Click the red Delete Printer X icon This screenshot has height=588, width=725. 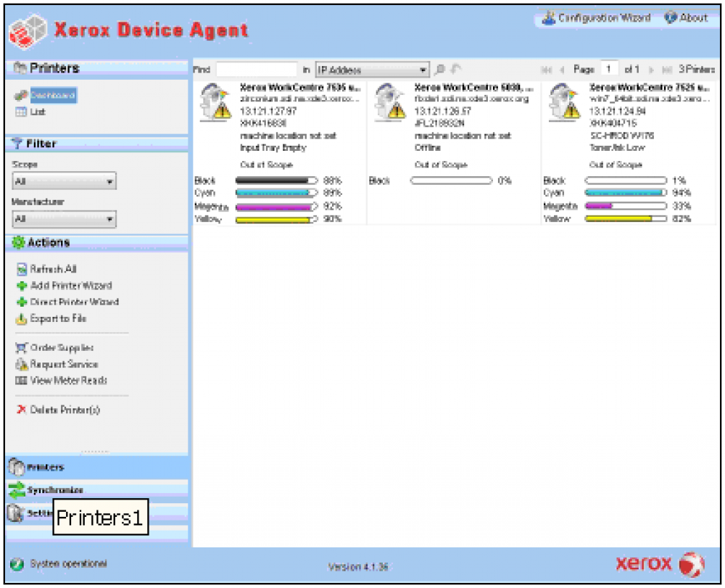[21, 410]
